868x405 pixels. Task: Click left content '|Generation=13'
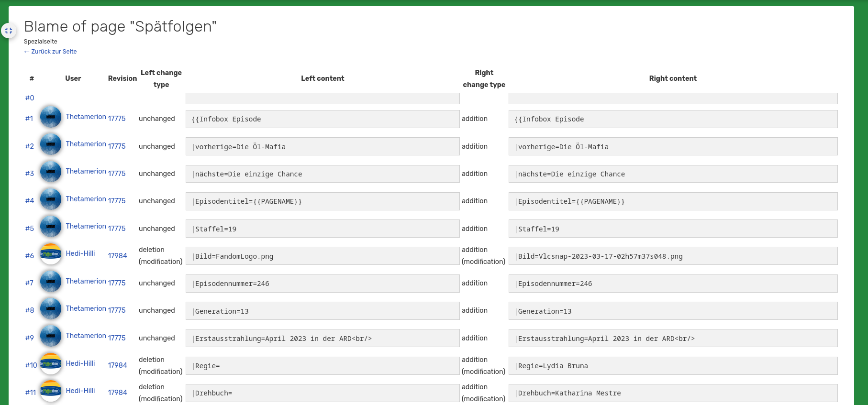(323, 311)
